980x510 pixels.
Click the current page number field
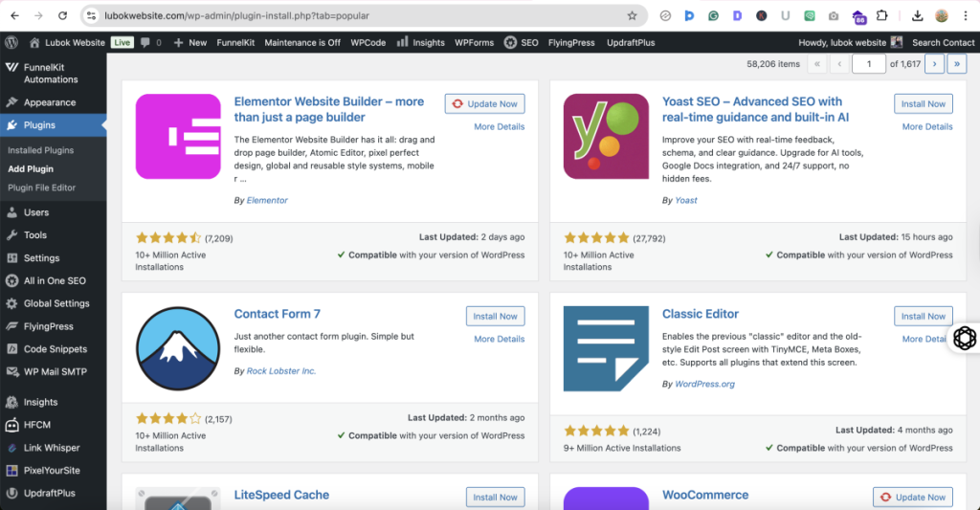coord(869,64)
